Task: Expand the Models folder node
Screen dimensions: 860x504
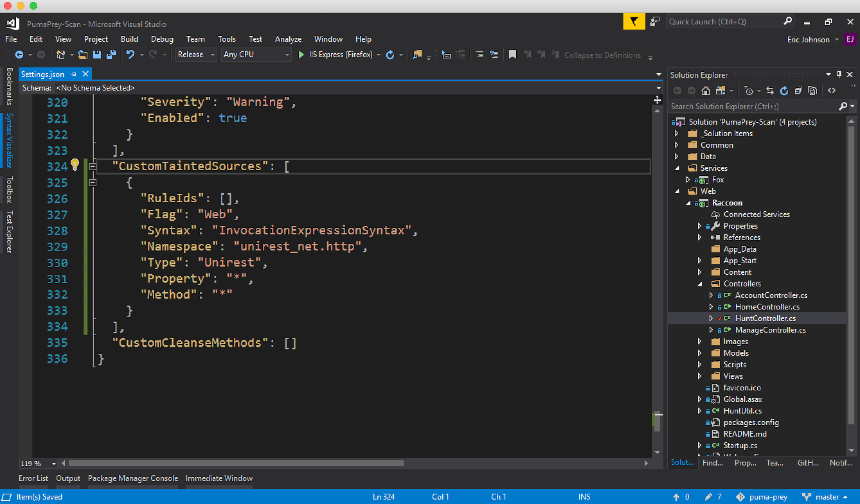Action: click(699, 353)
